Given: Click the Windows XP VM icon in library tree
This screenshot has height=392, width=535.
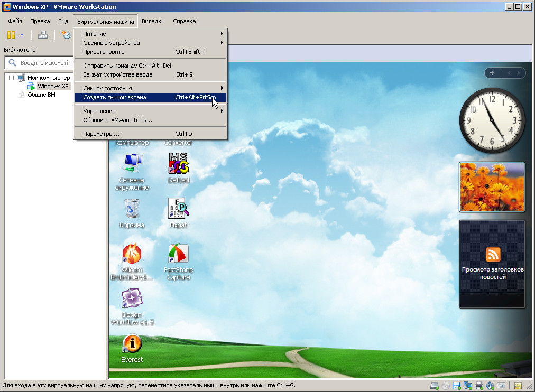Looking at the screenshot, I should click(31, 86).
